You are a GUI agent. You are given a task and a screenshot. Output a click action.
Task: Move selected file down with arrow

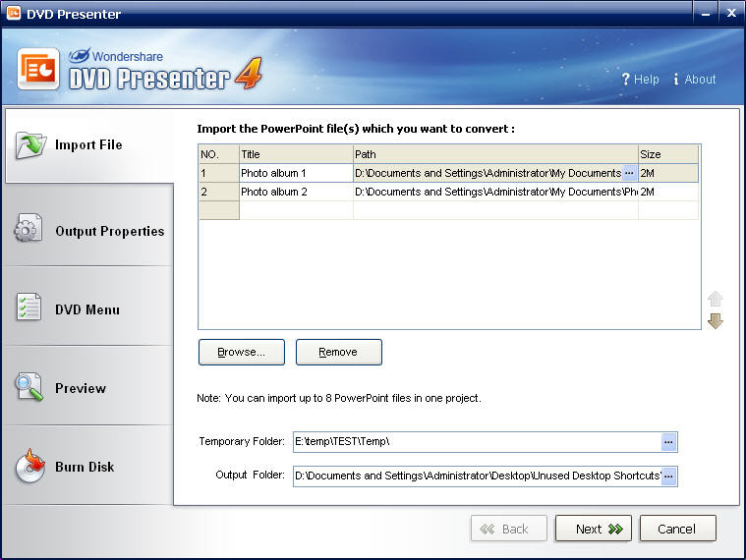point(716,321)
